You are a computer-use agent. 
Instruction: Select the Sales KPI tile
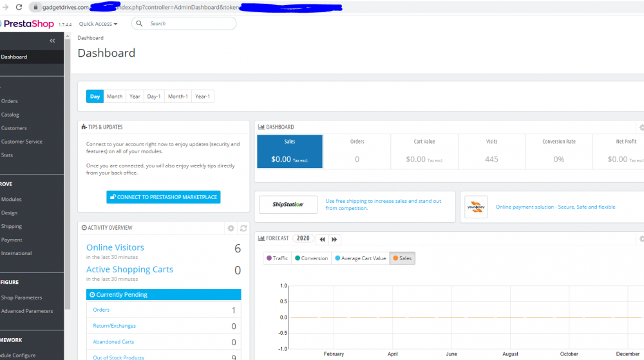click(x=290, y=151)
